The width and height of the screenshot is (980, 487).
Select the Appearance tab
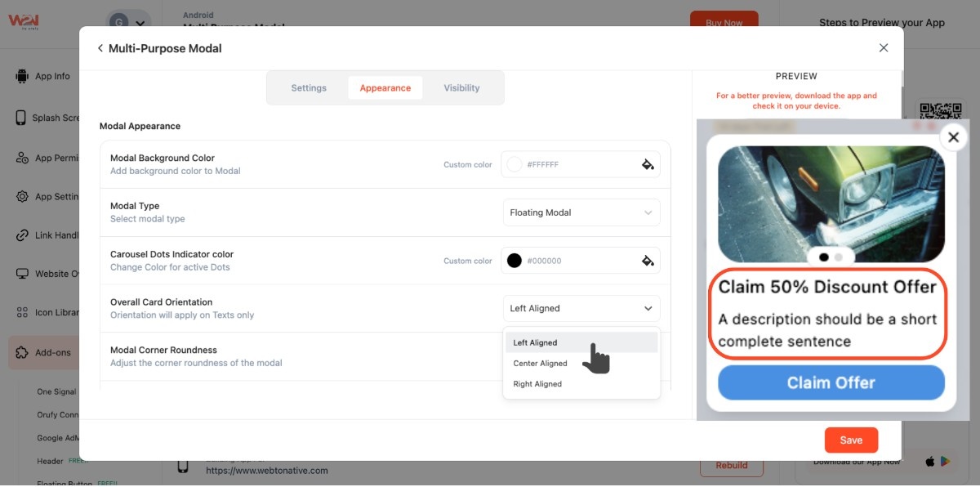pyautogui.click(x=385, y=88)
